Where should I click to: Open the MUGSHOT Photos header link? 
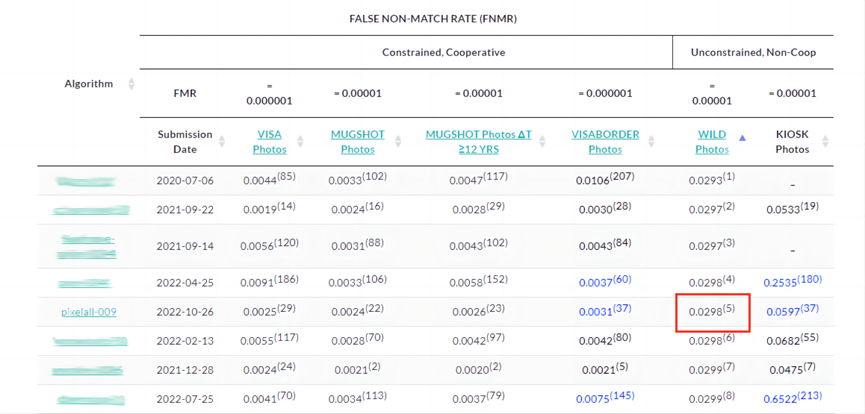click(357, 141)
